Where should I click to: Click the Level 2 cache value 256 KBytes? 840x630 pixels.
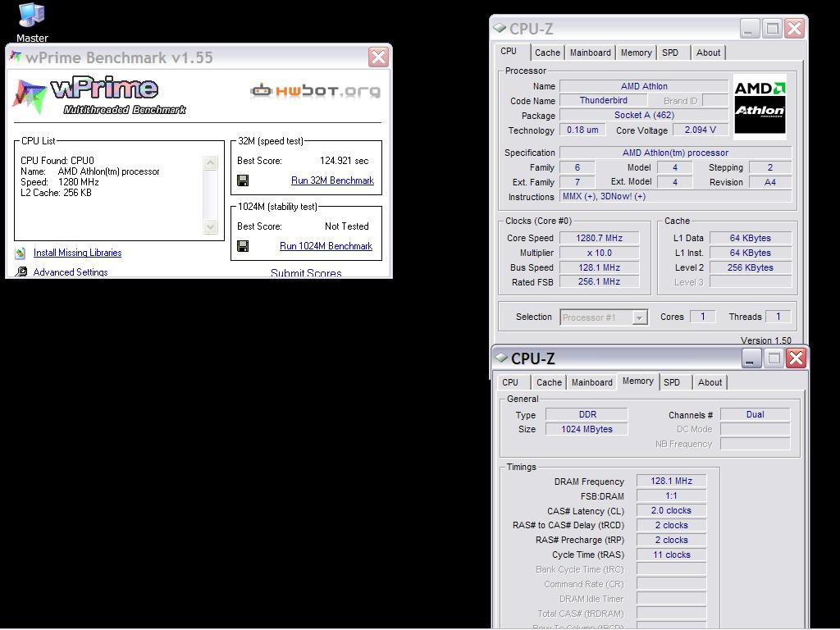coord(750,267)
